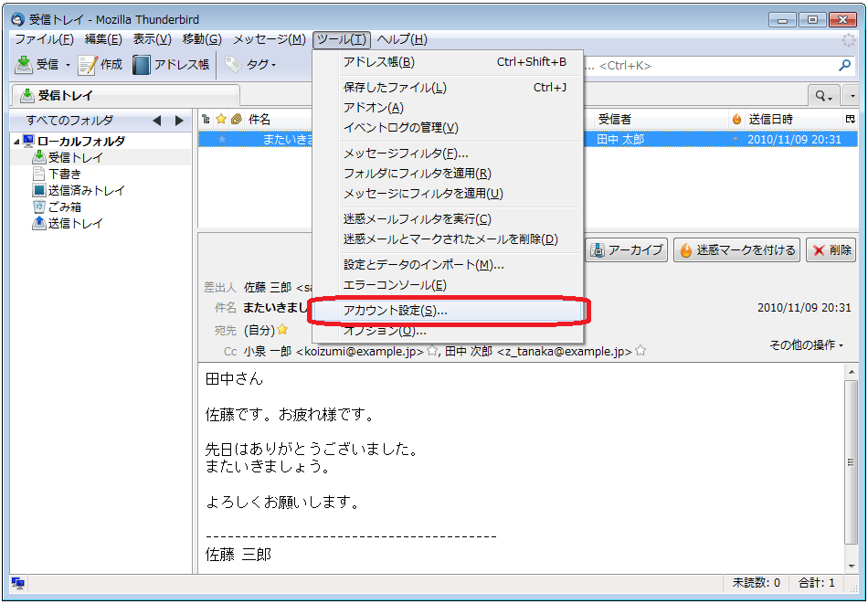The image size is (868, 604).
Task: Click 迷惑マークを付ける button
Action: point(736,250)
